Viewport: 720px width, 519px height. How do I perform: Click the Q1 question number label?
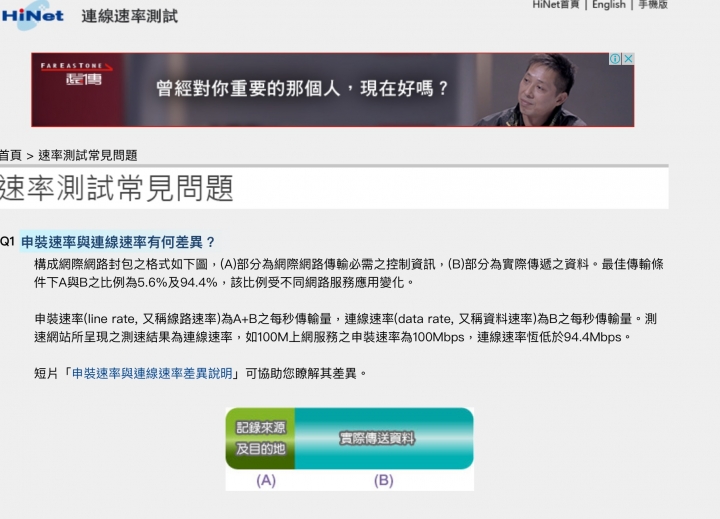pos(7,242)
